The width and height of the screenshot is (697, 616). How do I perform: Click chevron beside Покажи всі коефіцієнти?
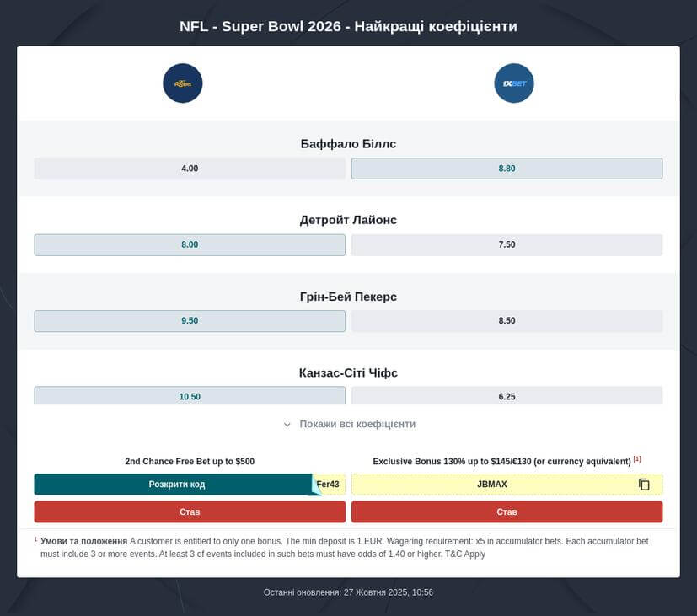(x=287, y=425)
